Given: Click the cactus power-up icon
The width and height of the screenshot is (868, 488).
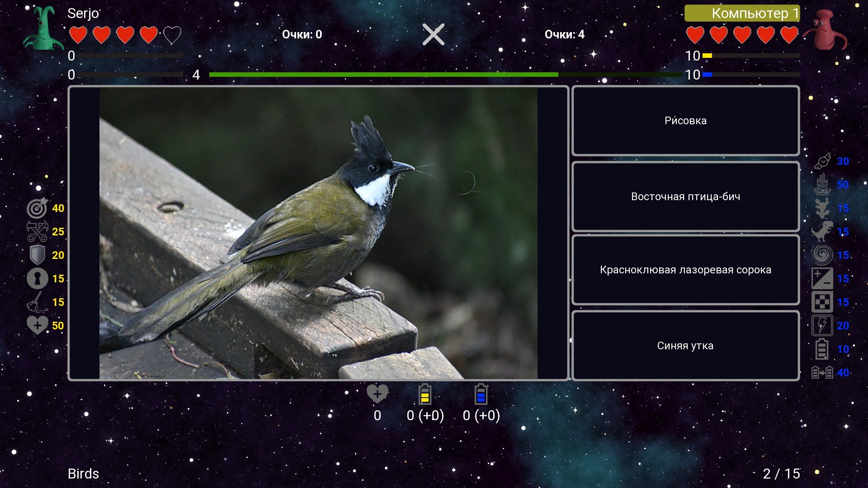Looking at the screenshot, I should pos(822,208).
